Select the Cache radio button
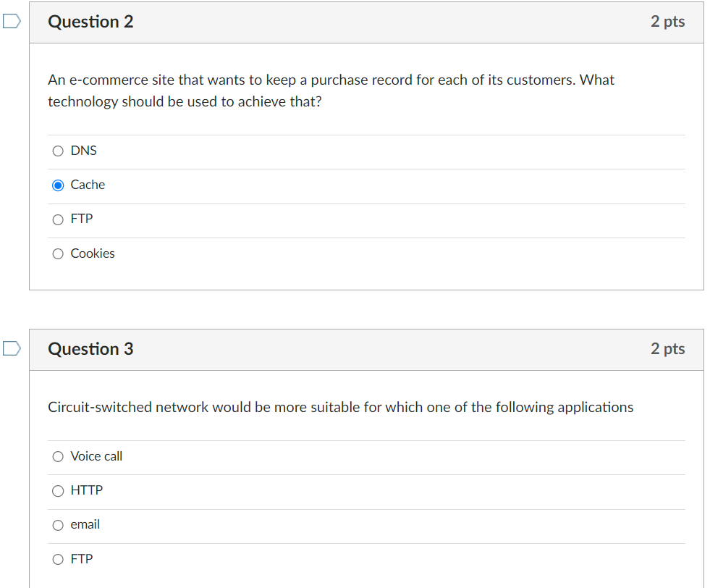 pos(58,185)
